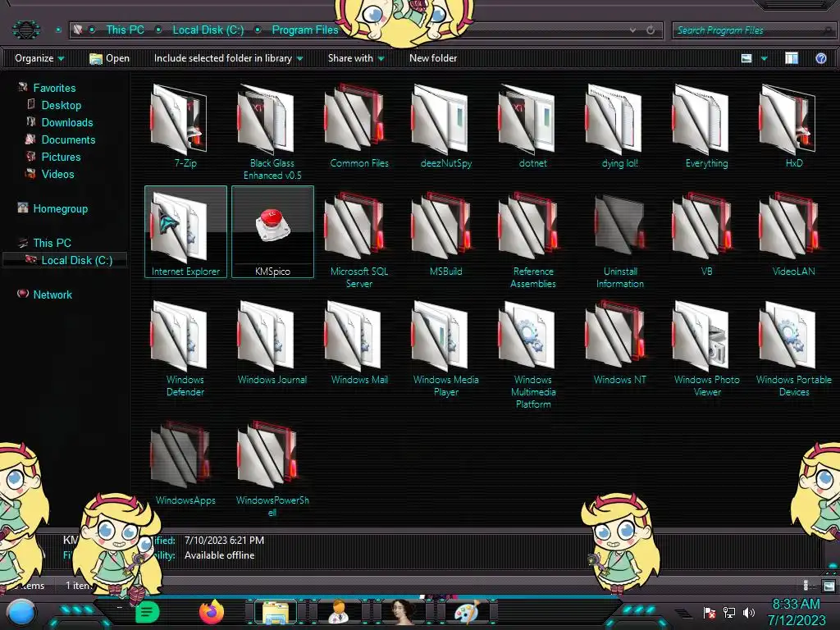This screenshot has height=630, width=840.
Task: Click Search Program Files field
Action: pos(753,30)
